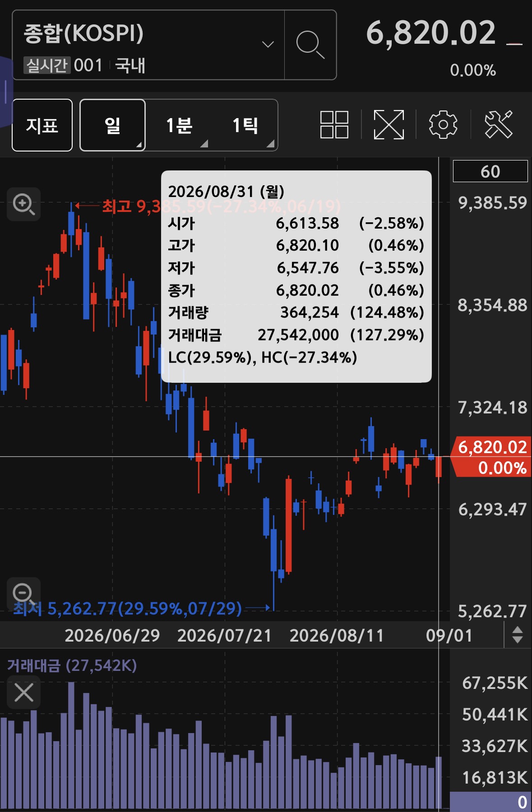Screen dimensions: 532x812
Task: Select the 일 daily period tab
Action: click(x=112, y=125)
